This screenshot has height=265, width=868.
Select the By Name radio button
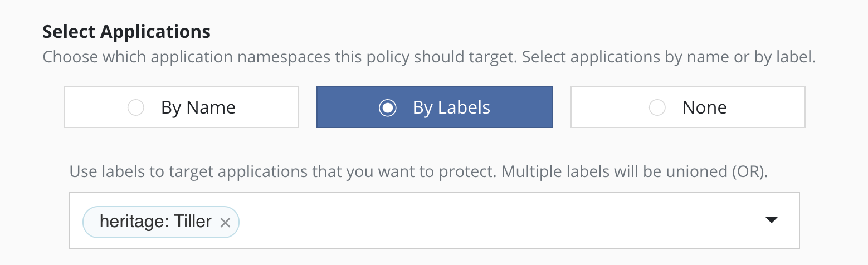coord(136,107)
